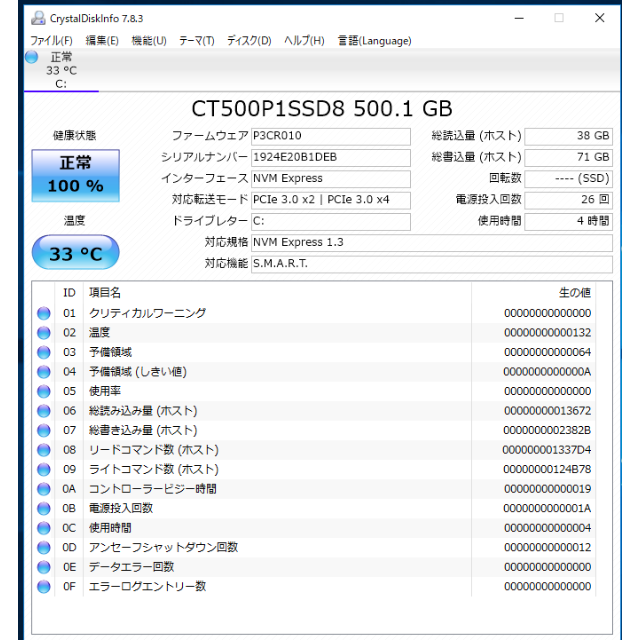Click the transfer mode field PCIe 3.0 x2
The width and height of the screenshot is (640, 640).
pyautogui.click(x=331, y=200)
